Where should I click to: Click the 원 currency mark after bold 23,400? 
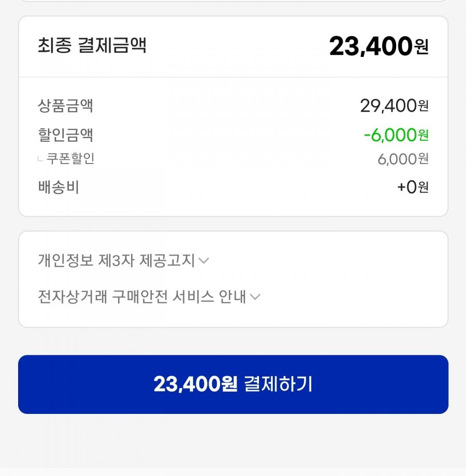coord(421,48)
